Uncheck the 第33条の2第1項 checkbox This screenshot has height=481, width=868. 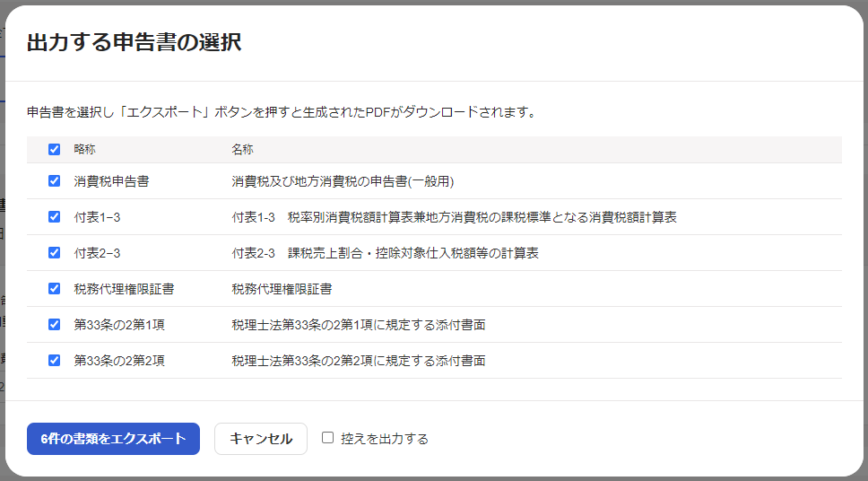click(x=54, y=325)
